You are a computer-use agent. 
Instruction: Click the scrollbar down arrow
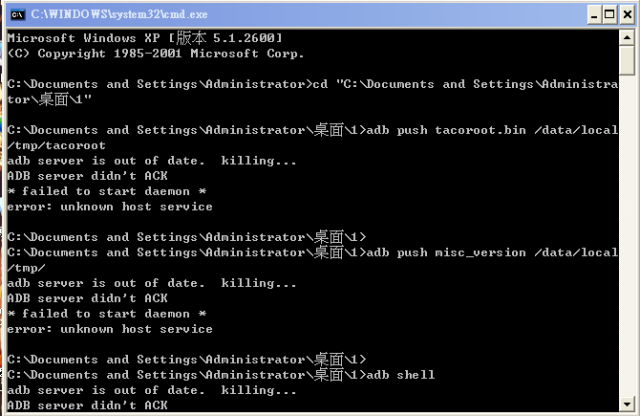[627, 404]
